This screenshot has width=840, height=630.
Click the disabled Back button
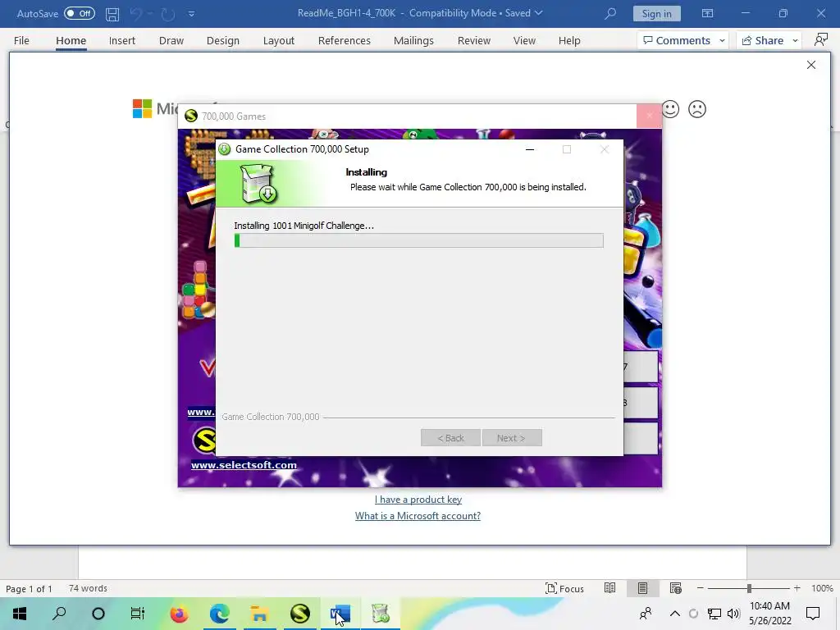click(x=450, y=438)
